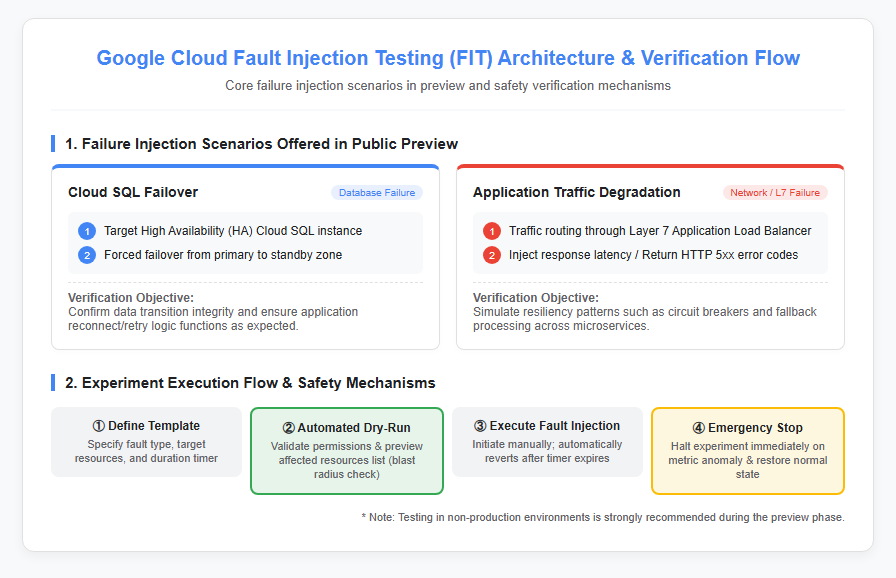Select the "④ Emergency Stop" step heading

(747, 428)
